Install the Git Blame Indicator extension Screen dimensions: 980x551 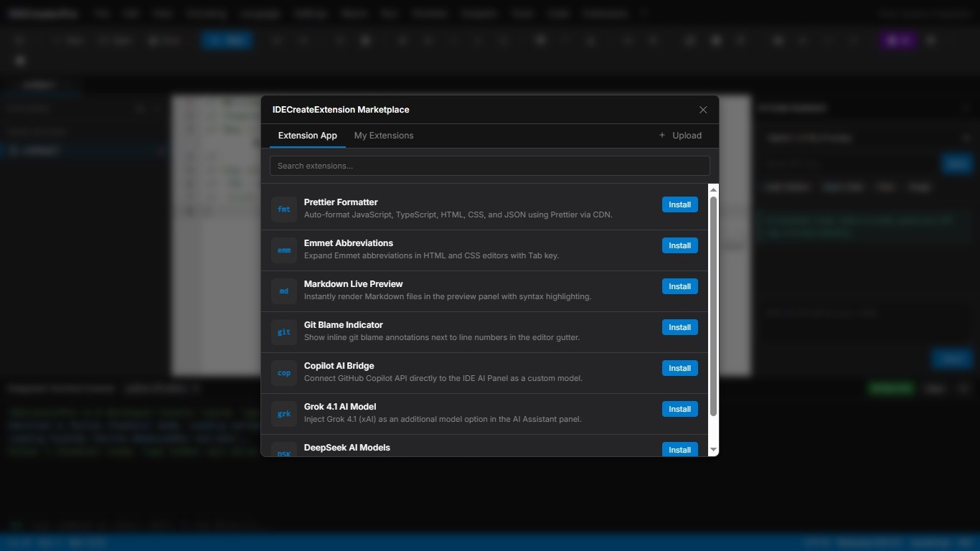coord(679,327)
